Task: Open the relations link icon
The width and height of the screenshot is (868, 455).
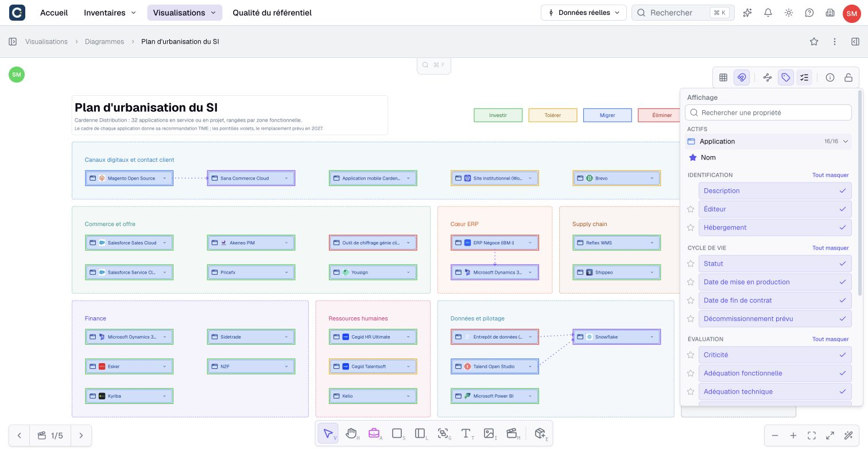Action: click(x=768, y=77)
